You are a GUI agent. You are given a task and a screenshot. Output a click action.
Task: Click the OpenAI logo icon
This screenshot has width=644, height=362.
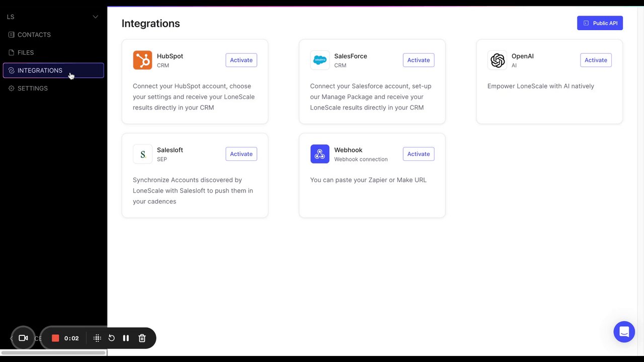(x=497, y=60)
